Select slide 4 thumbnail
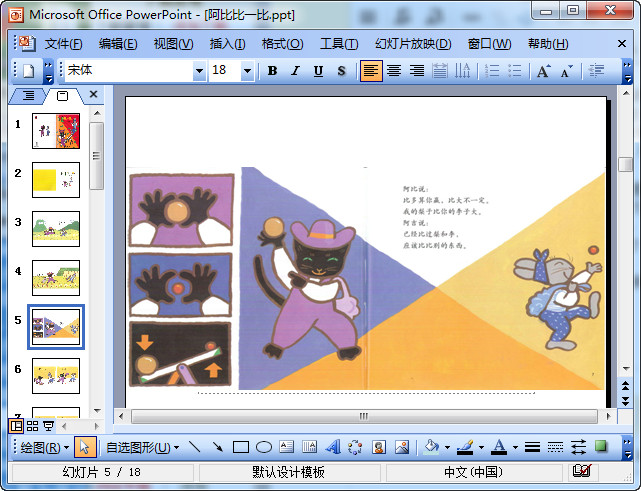The image size is (641, 491). (x=56, y=278)
